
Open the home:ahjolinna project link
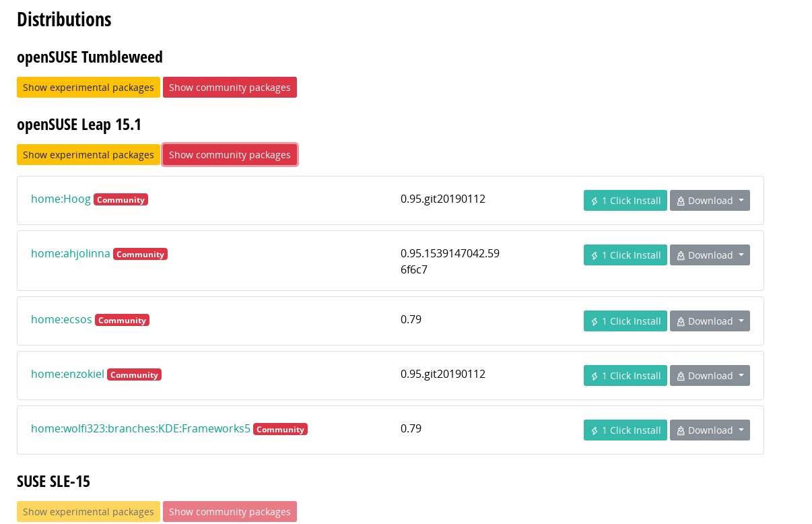[x=71, y=253]
